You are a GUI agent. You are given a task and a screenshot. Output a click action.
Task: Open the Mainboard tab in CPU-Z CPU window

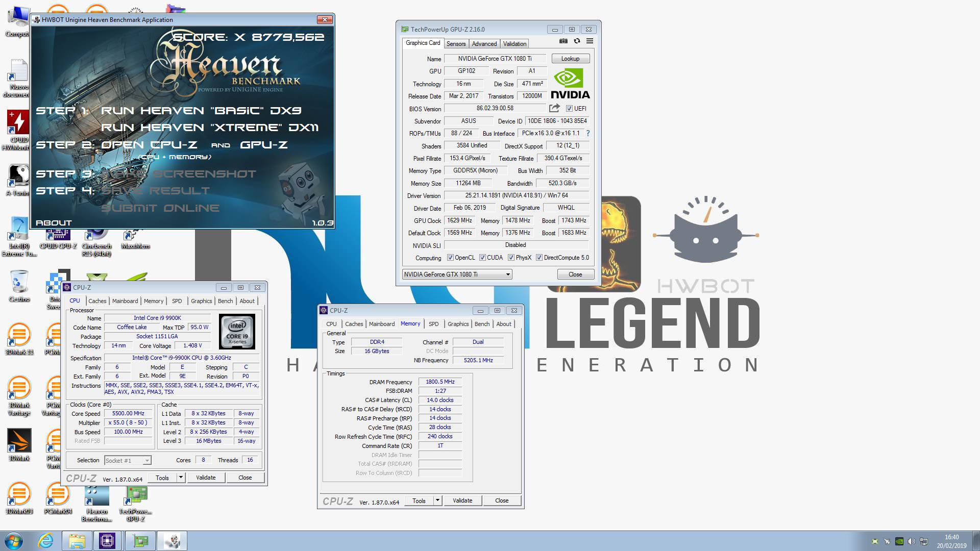point(125,301)
